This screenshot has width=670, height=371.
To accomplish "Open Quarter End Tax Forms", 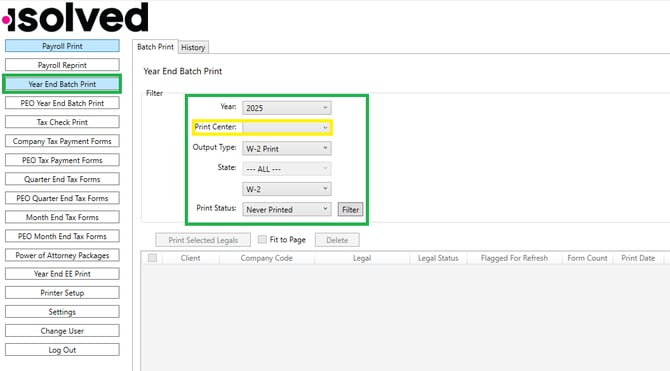I will pos(62,179).
